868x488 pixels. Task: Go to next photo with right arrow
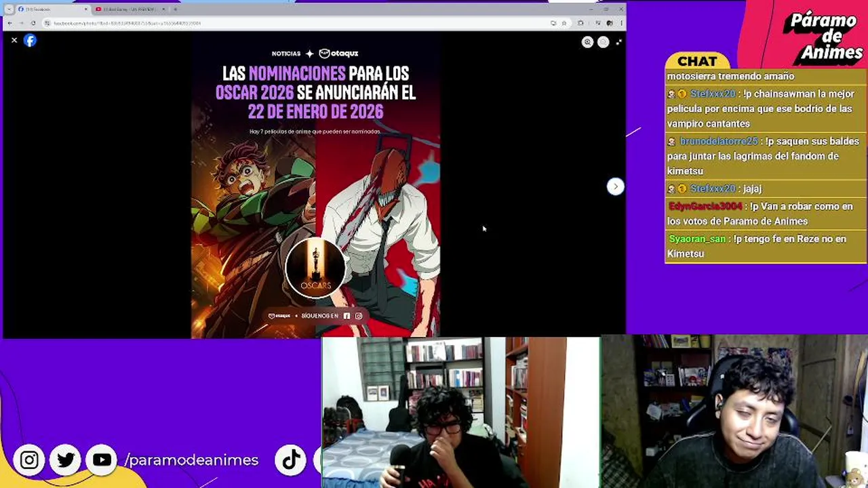pyautogui.click(x=615, y=186)
